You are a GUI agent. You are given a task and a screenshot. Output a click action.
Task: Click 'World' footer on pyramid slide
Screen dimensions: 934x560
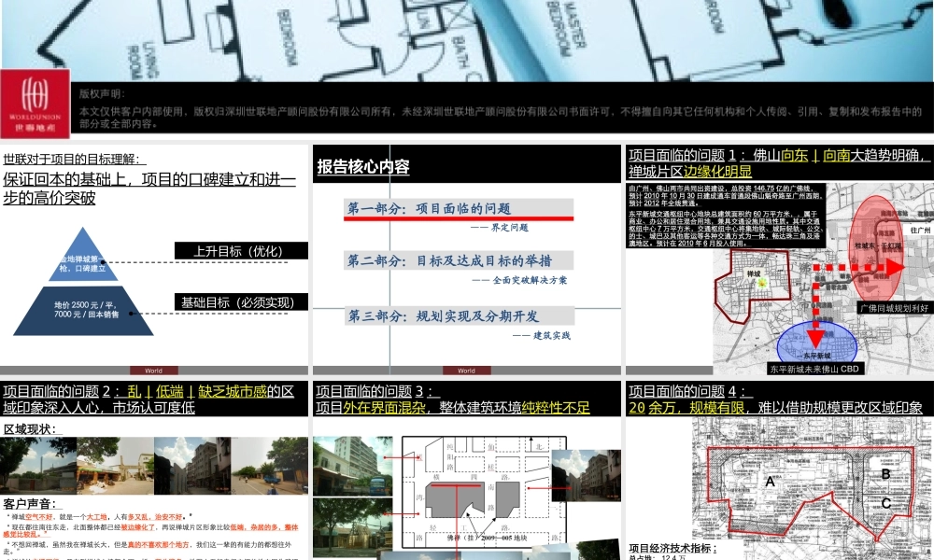click(x=154, y=371)
